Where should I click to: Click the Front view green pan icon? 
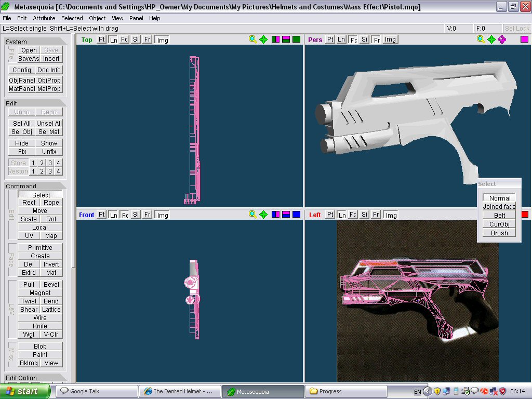pyautogui.click(x=263, y=215)
